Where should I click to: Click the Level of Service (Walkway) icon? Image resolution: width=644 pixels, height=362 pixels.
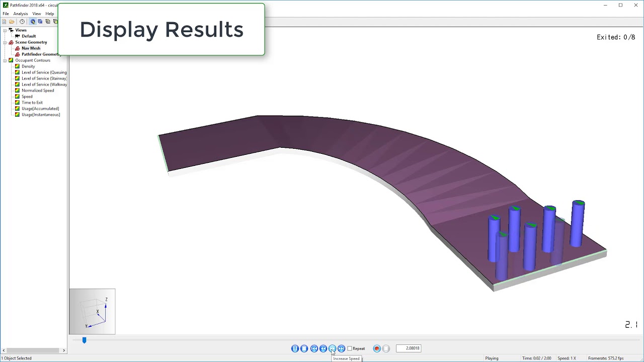tap(18, 84)
